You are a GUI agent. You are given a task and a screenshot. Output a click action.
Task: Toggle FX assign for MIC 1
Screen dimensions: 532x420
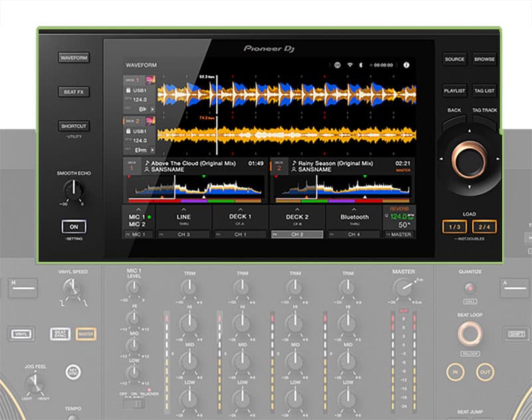138,234
